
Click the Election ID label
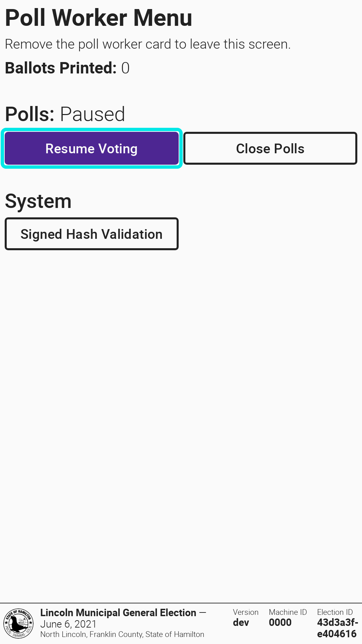[335, 612]
